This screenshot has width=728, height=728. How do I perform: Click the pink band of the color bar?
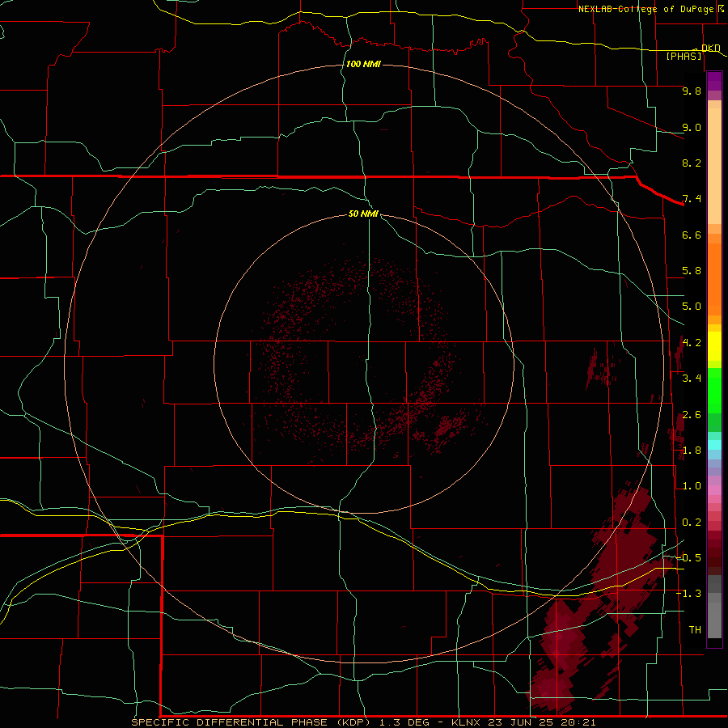click(x=714, y=490)
